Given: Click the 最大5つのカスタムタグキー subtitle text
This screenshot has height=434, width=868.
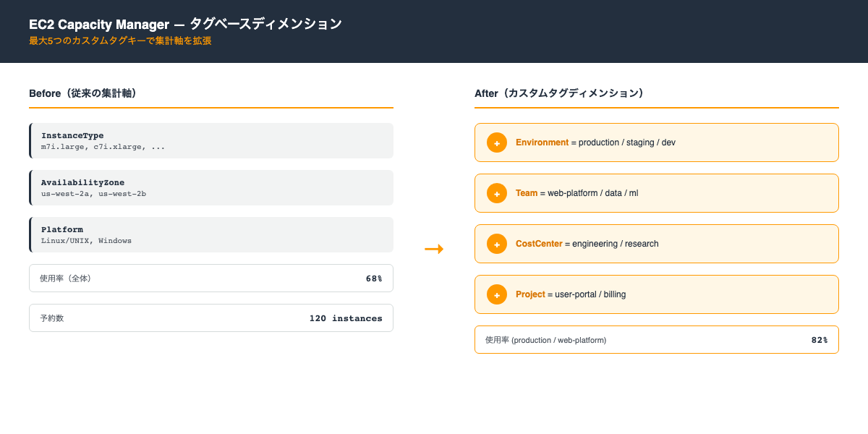Looking at the screenshot, I should [x=120, y=42].
